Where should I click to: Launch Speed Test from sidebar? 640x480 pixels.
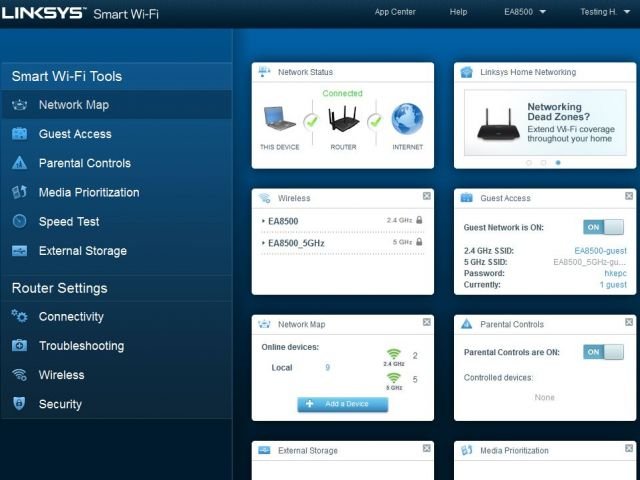116,222
